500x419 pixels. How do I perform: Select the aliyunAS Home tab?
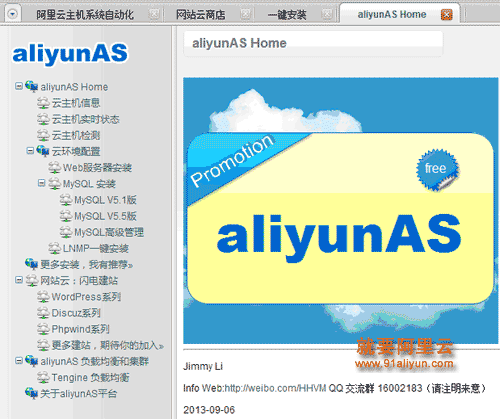392,14
